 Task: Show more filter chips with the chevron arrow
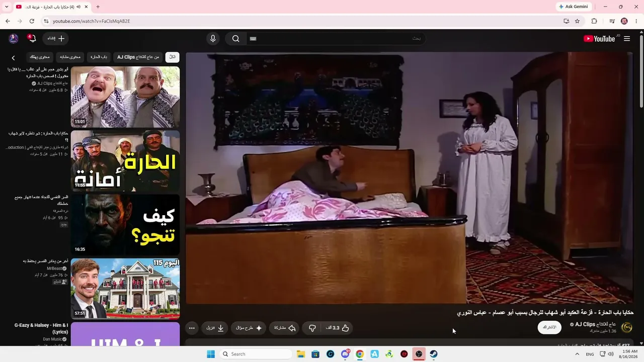coord(13,58)
